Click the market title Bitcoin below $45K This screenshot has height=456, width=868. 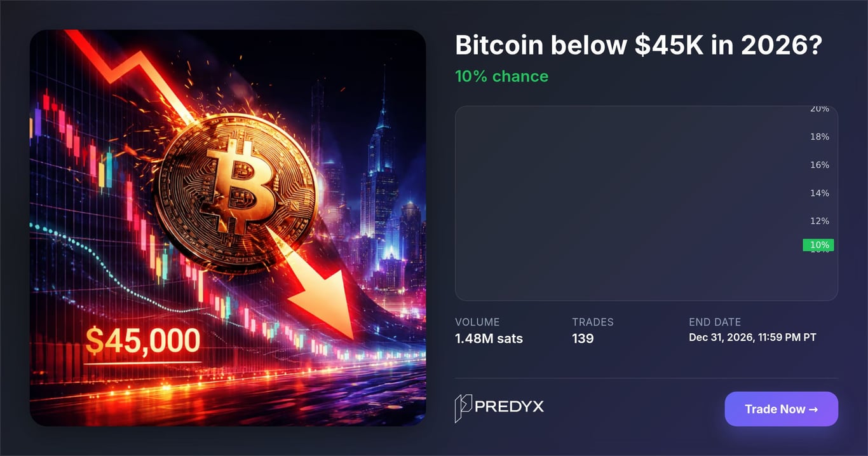639,46
